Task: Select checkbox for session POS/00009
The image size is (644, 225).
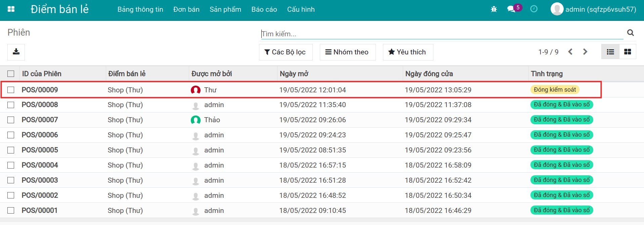Action: click(x=11, y=90)
